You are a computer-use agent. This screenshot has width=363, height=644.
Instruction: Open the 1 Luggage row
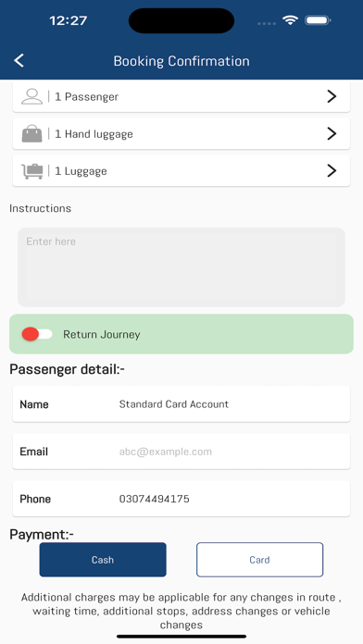pos(181,170)
